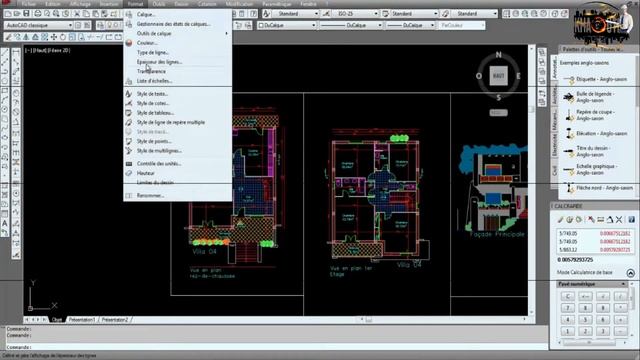640x360 pixels.
Task: Select the Multiline Text tool in Draw toolbar
Action: (x=5, y=223)
